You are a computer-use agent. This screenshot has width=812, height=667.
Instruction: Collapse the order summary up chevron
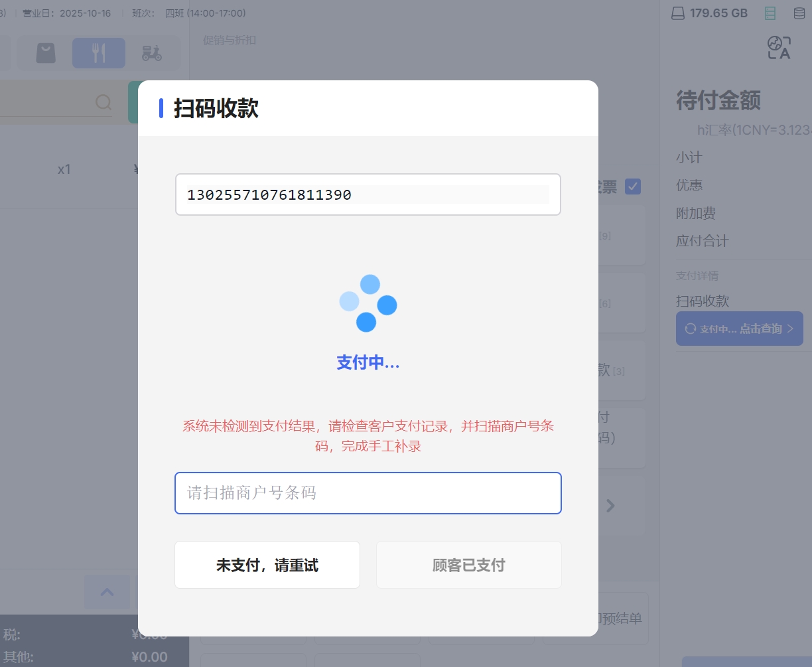tap(107, 592)
